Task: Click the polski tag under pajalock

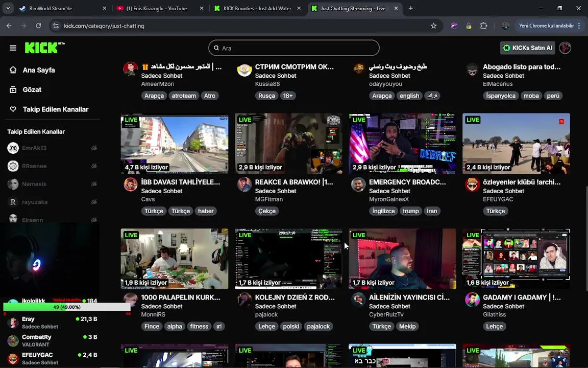Action: click(x=291, y=326)
